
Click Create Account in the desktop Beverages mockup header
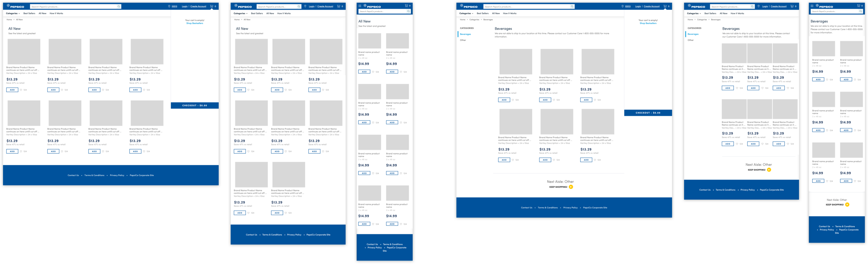coord(652,7)
